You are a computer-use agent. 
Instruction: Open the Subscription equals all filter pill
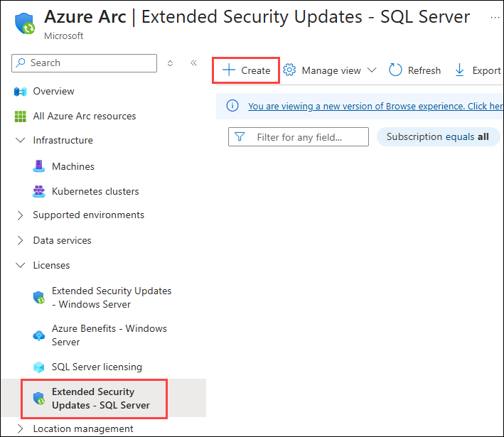click(x=438, y=137)
